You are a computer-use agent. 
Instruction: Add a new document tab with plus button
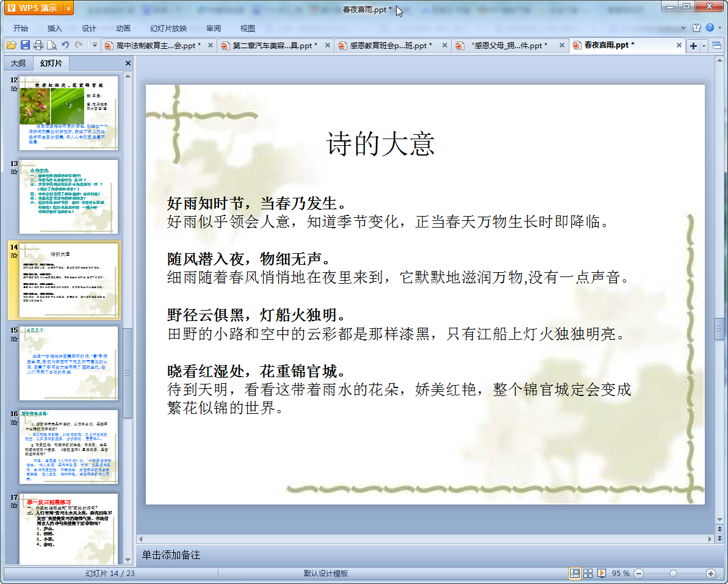pyautogui.click(x=693, y=46)
